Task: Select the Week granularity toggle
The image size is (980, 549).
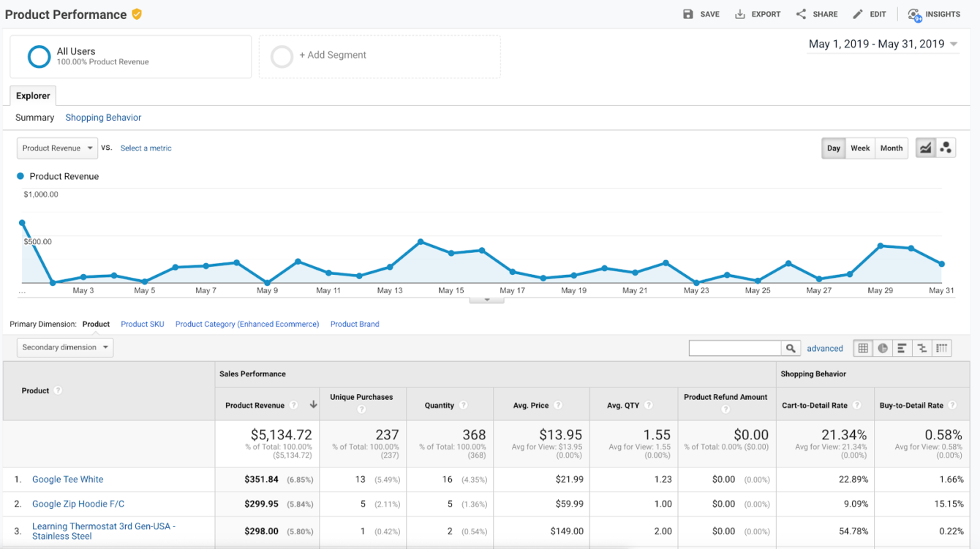Action: [x=860, y=148]
